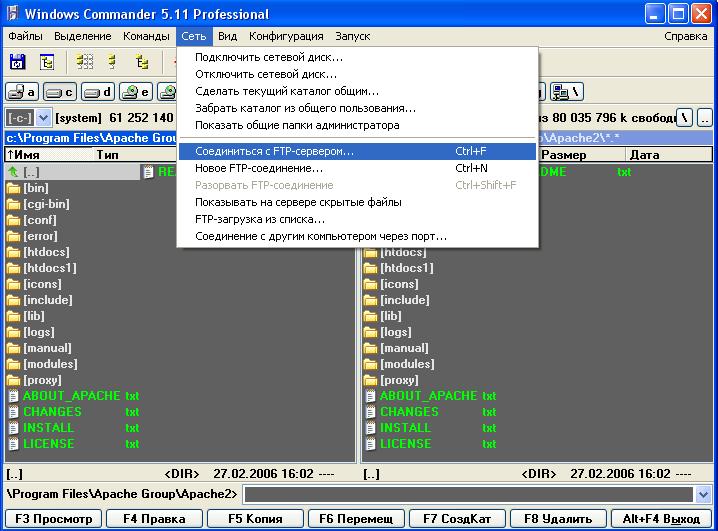Image resolution: width=718 pixels, height=531 pixels.
Task: Open the left panel [-c-] drive combo box
Action: pos(28,118)
